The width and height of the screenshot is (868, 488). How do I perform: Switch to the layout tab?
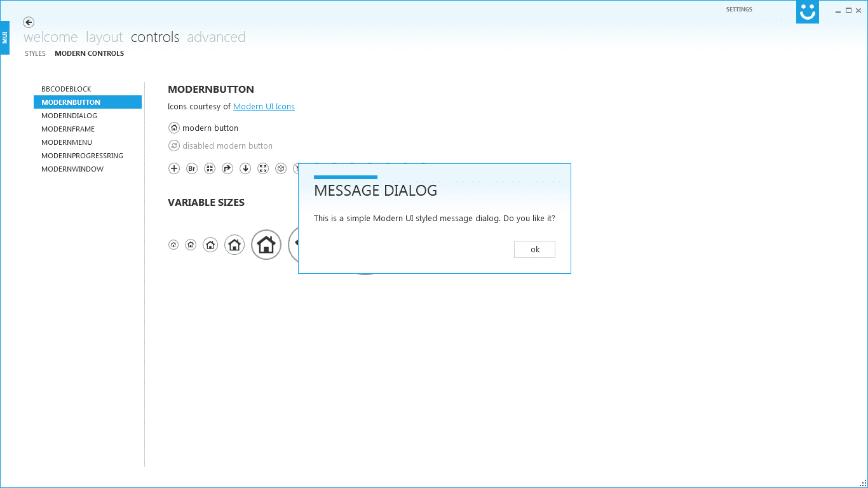104,37
